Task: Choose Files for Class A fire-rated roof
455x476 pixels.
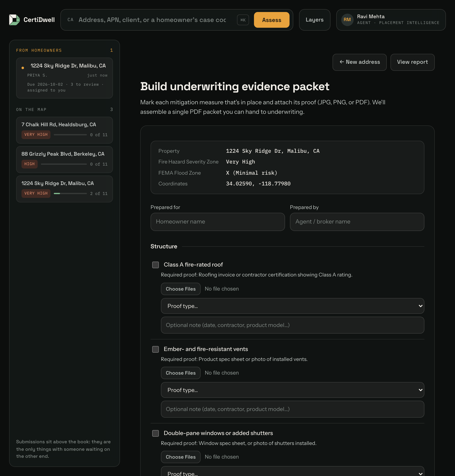Action: click(x=180, y=289)
